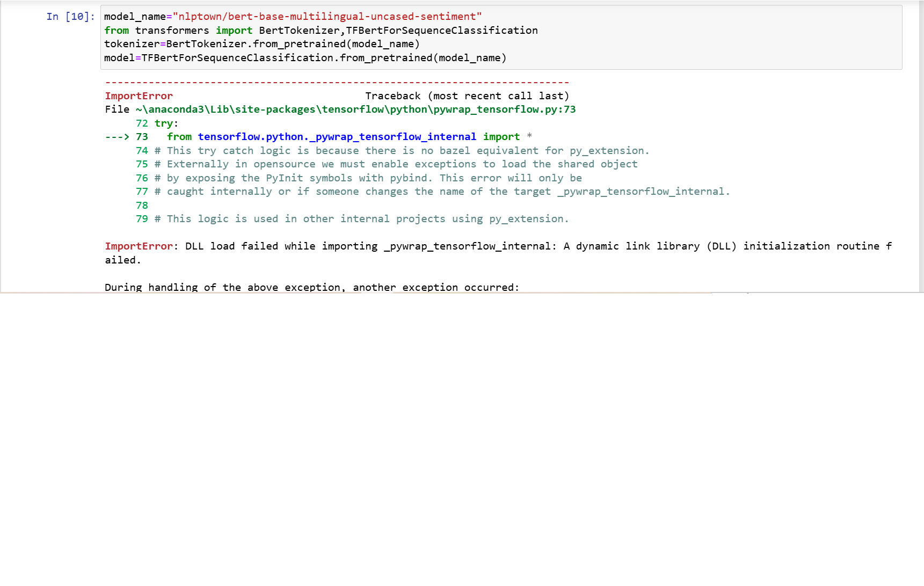
Task: Click the In [10] cell prompt
Action: click(70, 17)
